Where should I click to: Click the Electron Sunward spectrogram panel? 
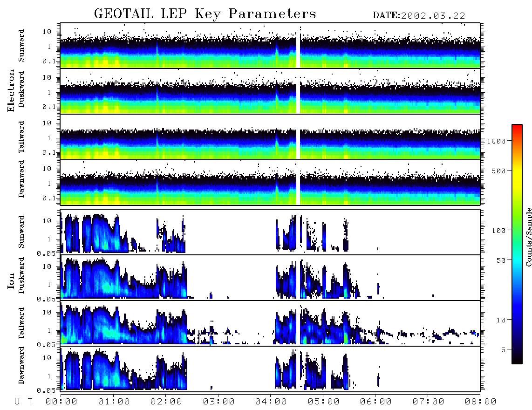(x=270, y=46)
